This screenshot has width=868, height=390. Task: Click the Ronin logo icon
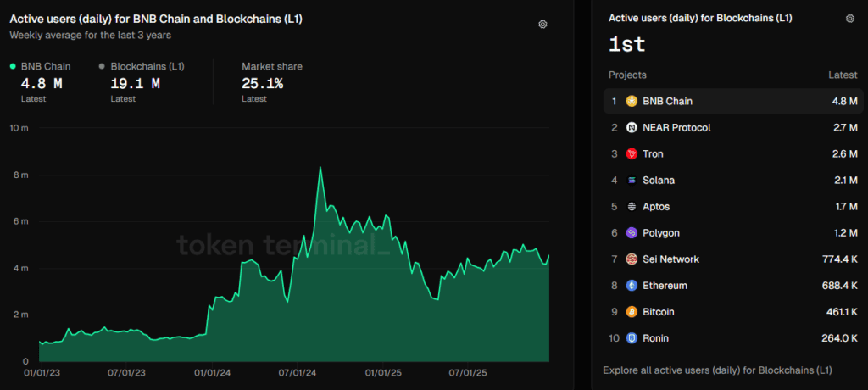tap(632, 338)
